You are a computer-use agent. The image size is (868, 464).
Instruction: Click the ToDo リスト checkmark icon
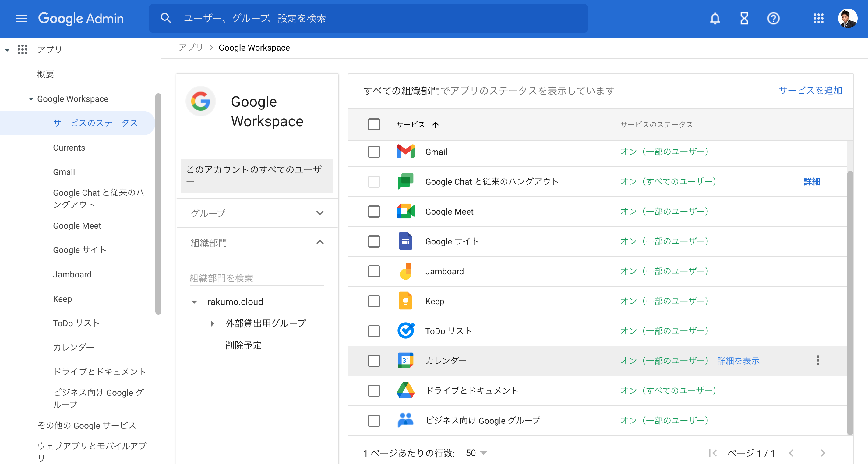pos(405,331)
